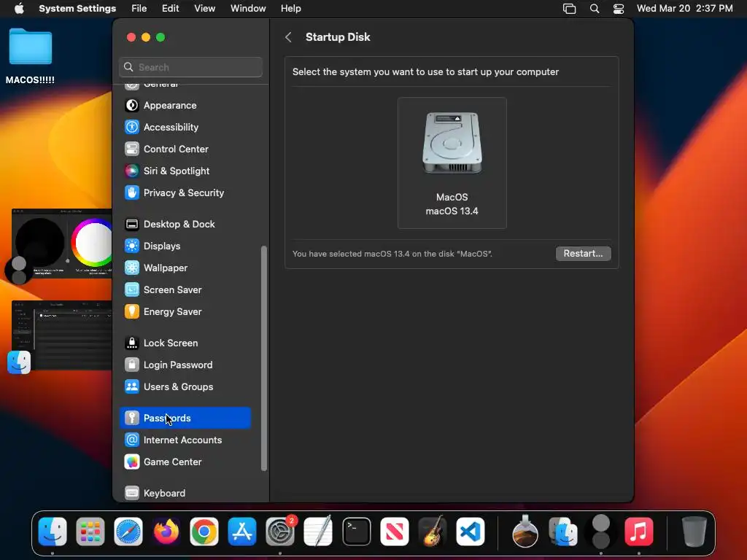This screenshot has height=560, width=747.
Task: Open Visual Studio Code from Dock
Action: [471, 532]
